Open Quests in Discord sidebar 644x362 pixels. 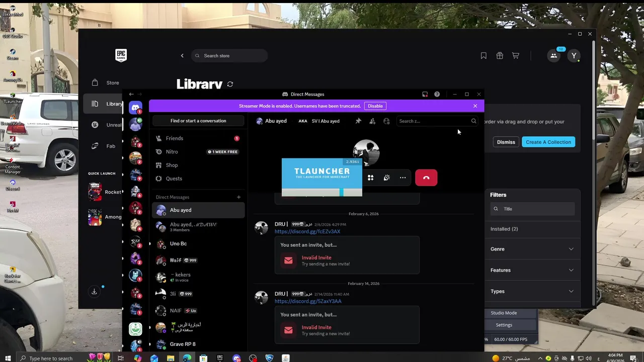(x=198, y=178)
